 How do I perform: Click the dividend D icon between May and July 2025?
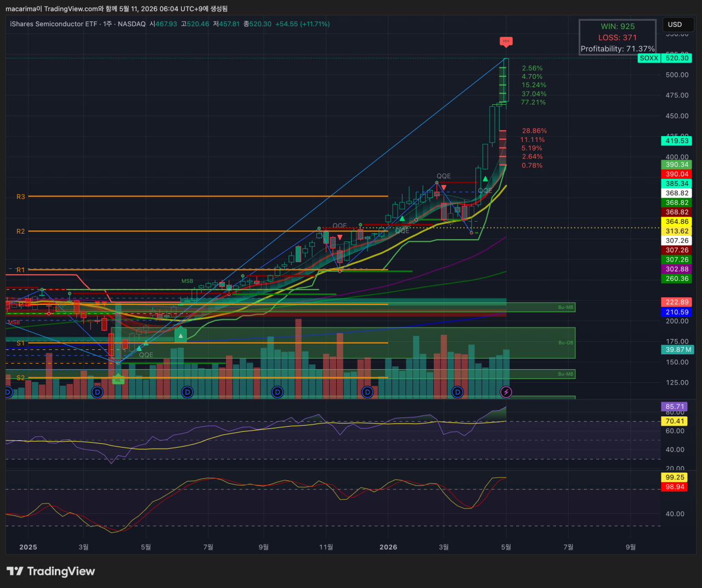[x=188, y=392]
